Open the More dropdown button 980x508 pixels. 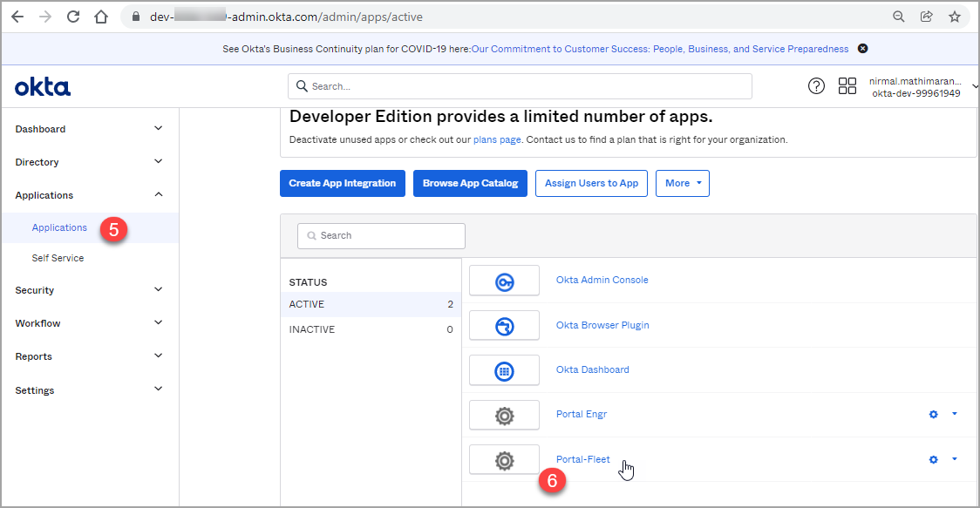683,183
